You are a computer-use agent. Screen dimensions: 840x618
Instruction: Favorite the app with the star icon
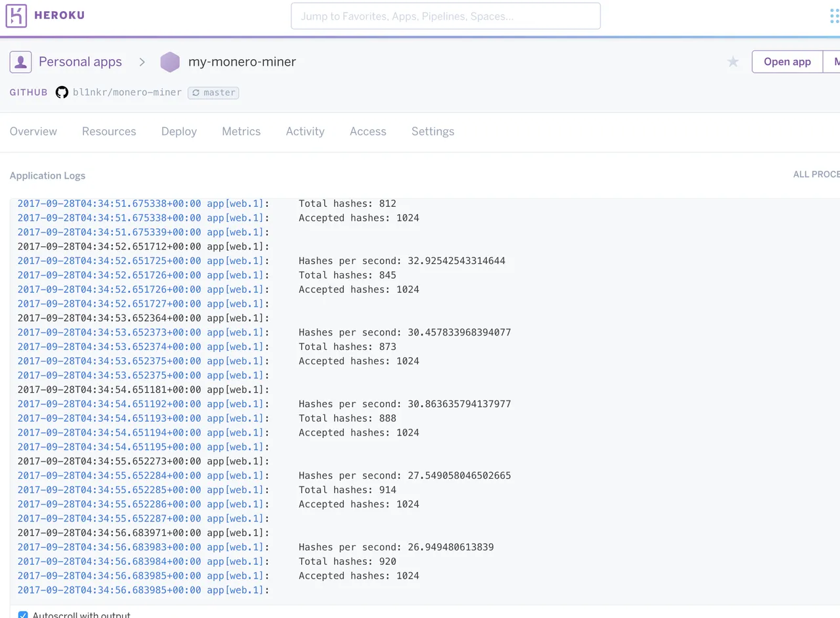(733, 62)
